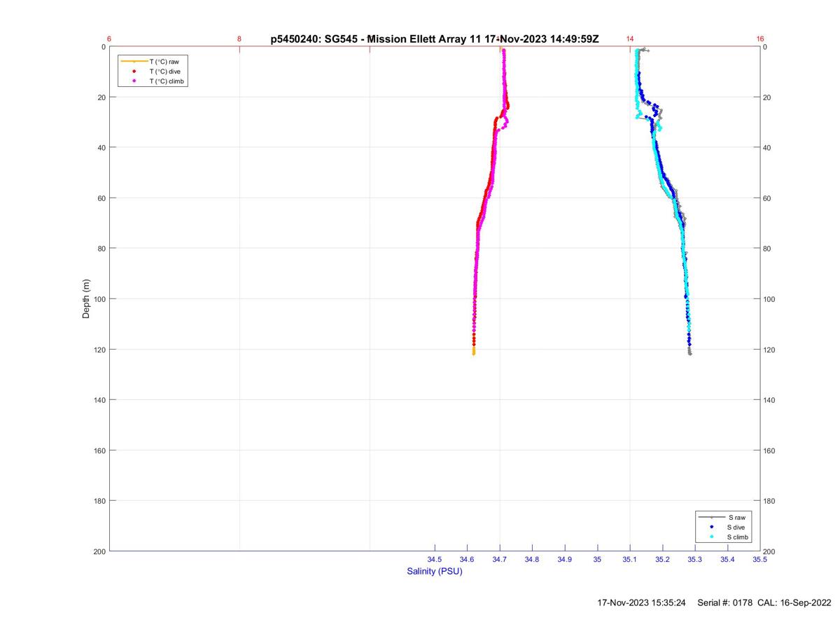Click the 'Serial #: 0178' footer text

click(726, 602)
